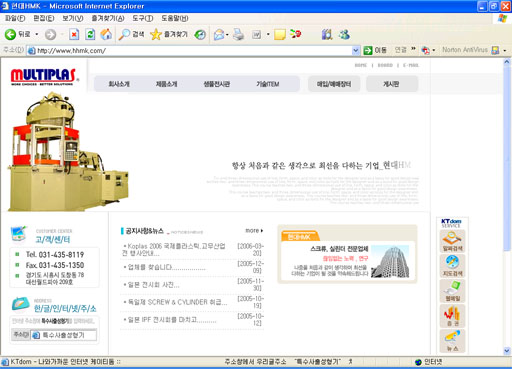
Task: Click the Stop loading toolbar icon
Action: [74, 34]
